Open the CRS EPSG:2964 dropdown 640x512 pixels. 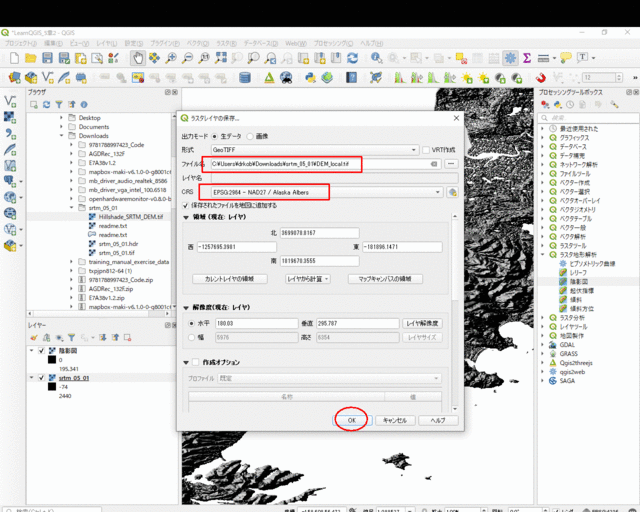click(327, 192)
